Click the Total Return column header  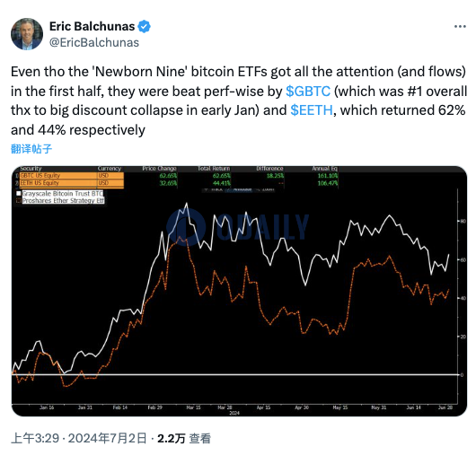click(x=214, y=169)
